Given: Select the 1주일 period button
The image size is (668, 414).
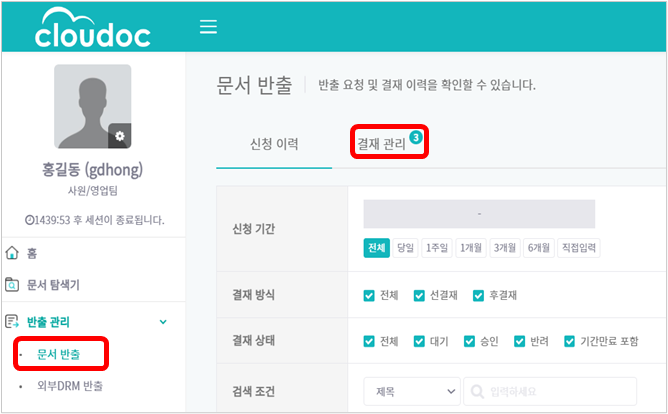Looking at the screenshot, I should [x=437, y=248].
